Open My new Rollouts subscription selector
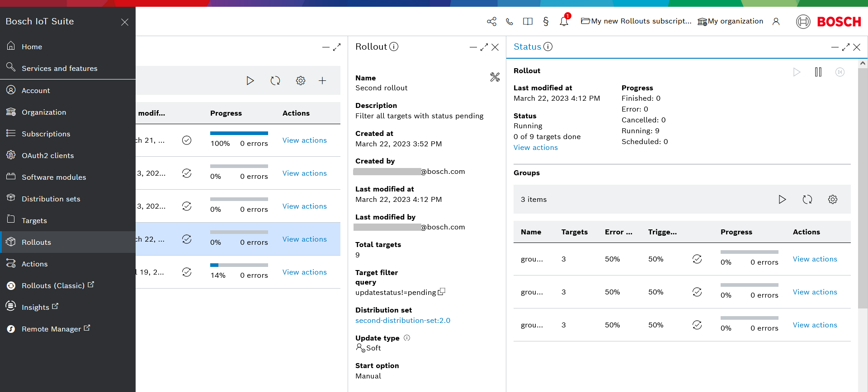The width and height of the screenshot is (868, 392). point(636,21)
